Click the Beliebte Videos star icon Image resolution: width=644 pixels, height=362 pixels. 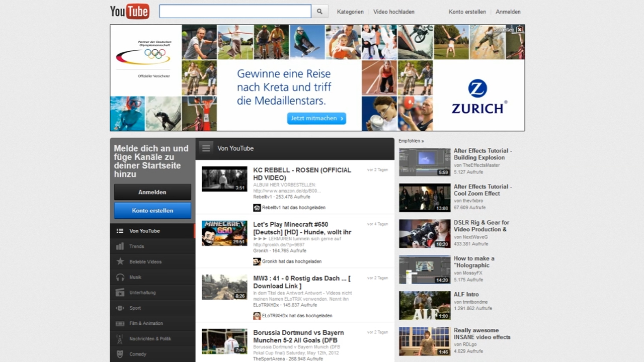coord(120,261)
